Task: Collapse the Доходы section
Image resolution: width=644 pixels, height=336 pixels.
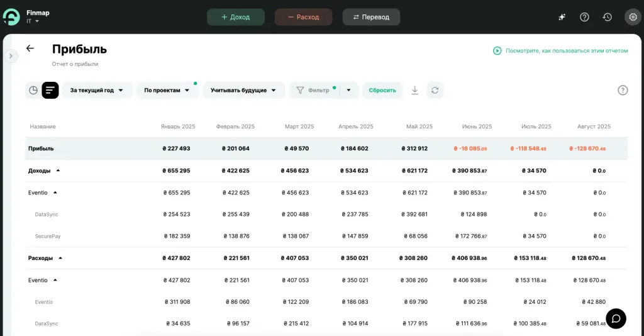Action: point(58,171)
